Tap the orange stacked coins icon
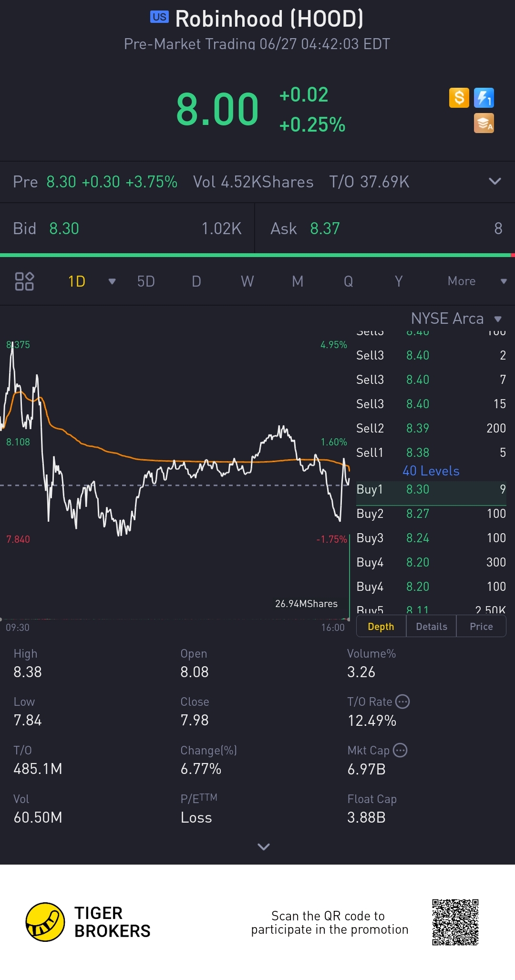 coord(484,123)
